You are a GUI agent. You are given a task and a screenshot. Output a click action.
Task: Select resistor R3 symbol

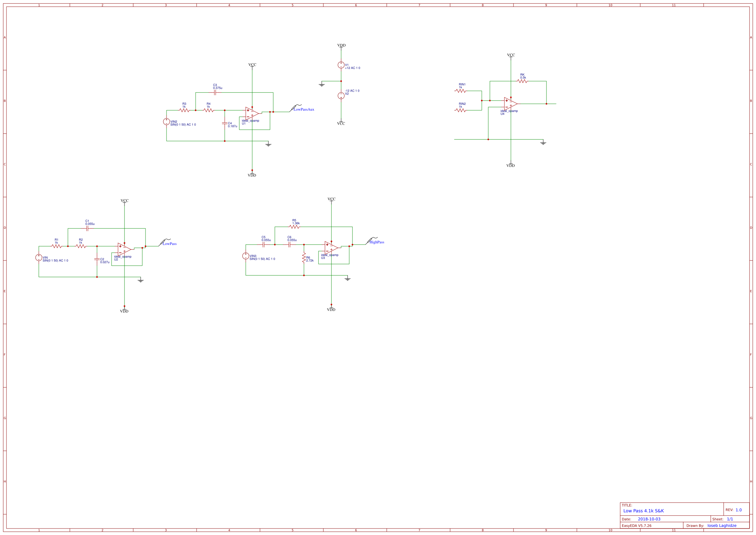point(184,110)
